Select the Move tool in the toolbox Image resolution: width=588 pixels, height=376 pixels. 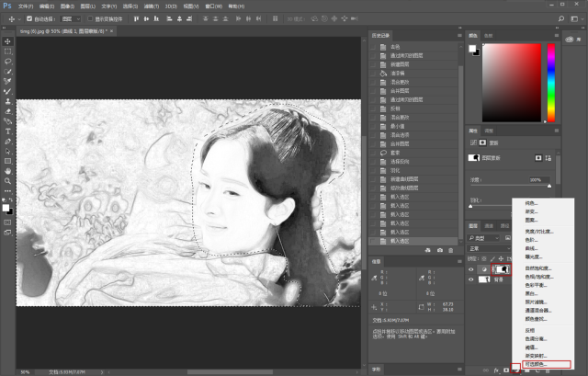click(x=7, y=41)
